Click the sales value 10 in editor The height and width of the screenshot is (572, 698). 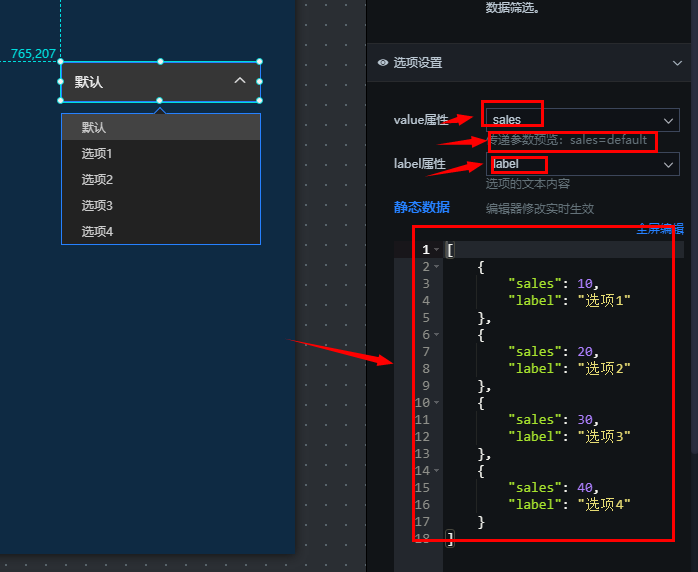point(585,284)
